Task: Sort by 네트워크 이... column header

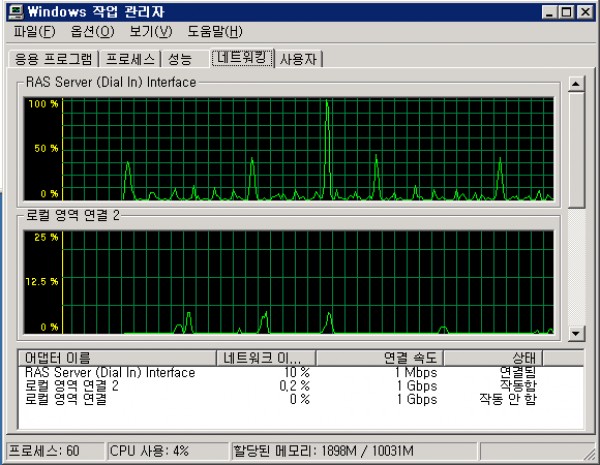Action: (x=266, y=358)
